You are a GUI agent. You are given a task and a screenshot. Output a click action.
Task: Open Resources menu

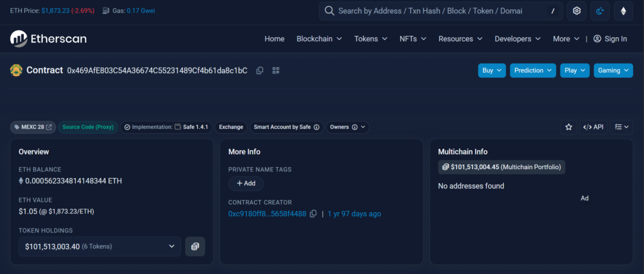tap(460, 38)
